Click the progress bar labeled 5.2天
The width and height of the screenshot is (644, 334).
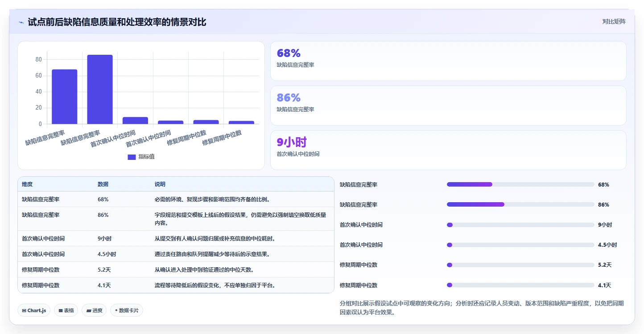(x=520, y=265)
